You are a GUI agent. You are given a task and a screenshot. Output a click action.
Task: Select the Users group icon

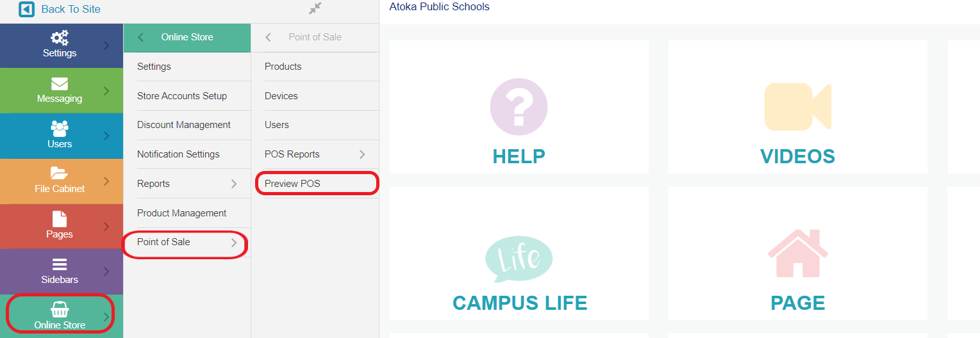pos(60,129)
